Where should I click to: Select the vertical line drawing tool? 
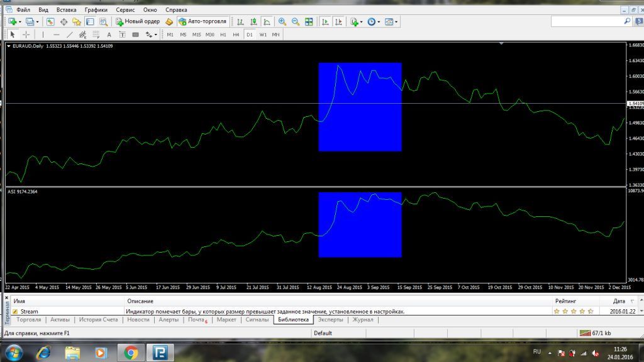click(x=43, y=35)
